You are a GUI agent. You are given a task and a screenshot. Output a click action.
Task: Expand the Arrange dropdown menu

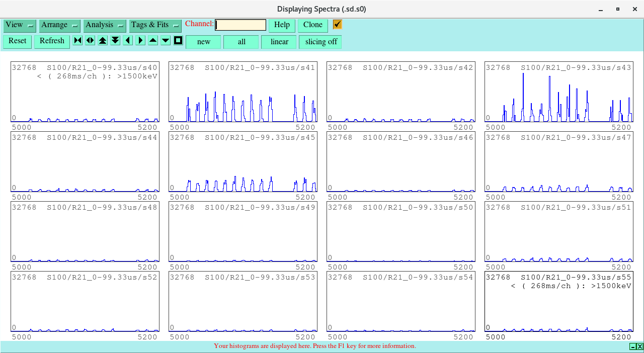pos(60,25)
